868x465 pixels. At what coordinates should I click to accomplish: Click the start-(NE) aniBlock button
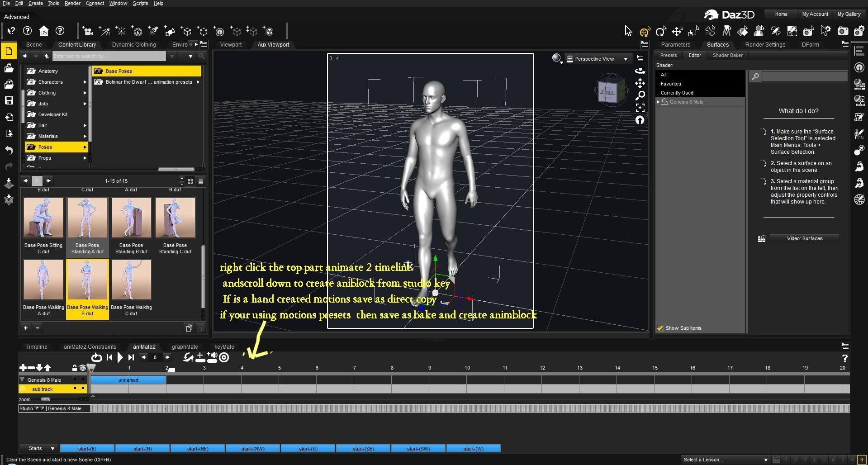pyautogui.click(x=198, y=449)
